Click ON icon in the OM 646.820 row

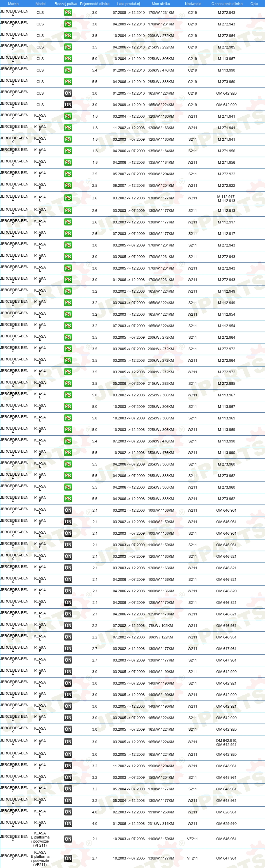pos(68,591)
